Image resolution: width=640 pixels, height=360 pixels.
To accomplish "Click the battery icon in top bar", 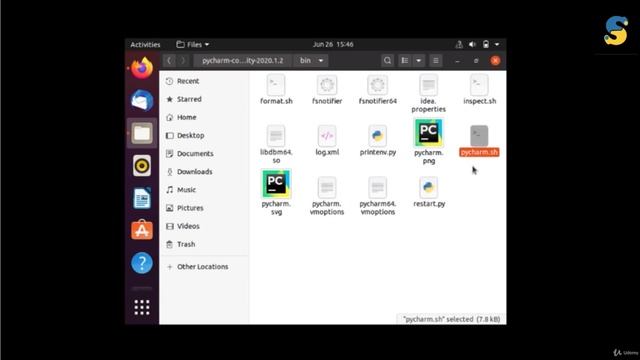I will 486,44.
